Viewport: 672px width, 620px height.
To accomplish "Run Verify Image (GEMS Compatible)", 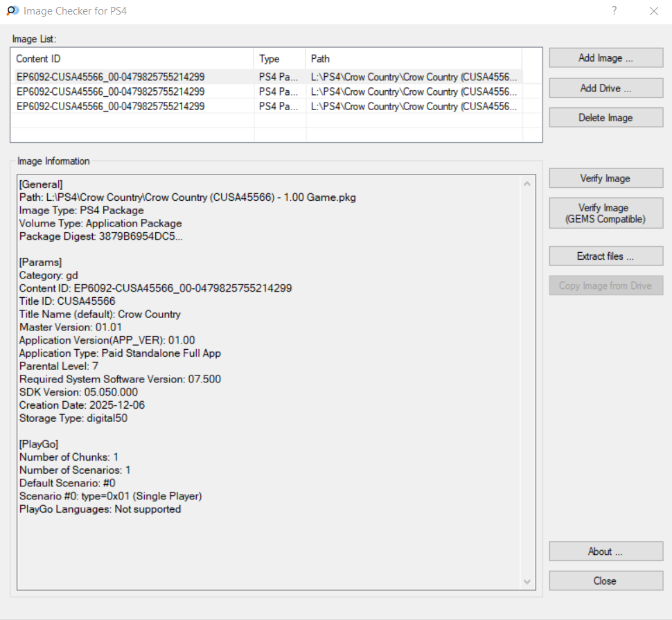I will click(x=605, y=213).
